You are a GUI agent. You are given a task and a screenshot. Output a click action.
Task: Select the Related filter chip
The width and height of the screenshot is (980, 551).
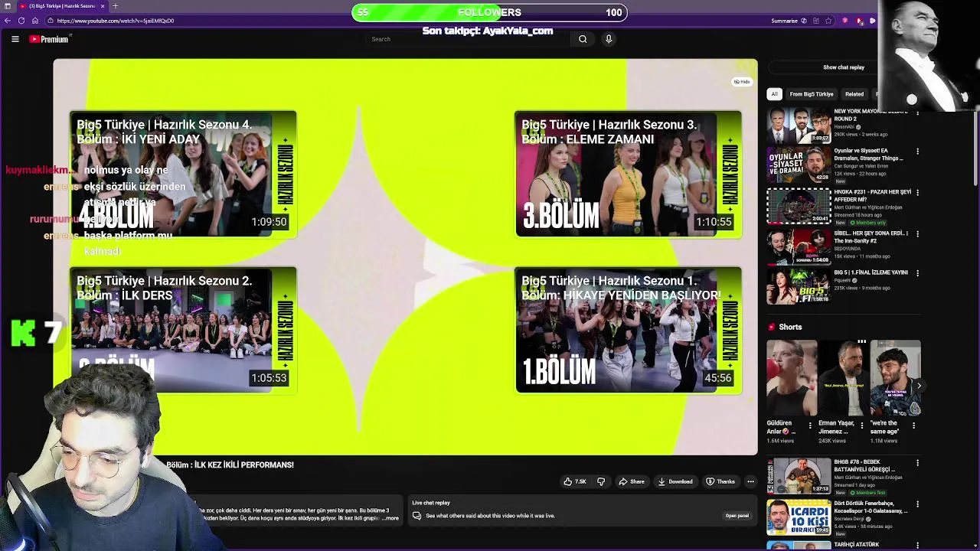(854, 94)
